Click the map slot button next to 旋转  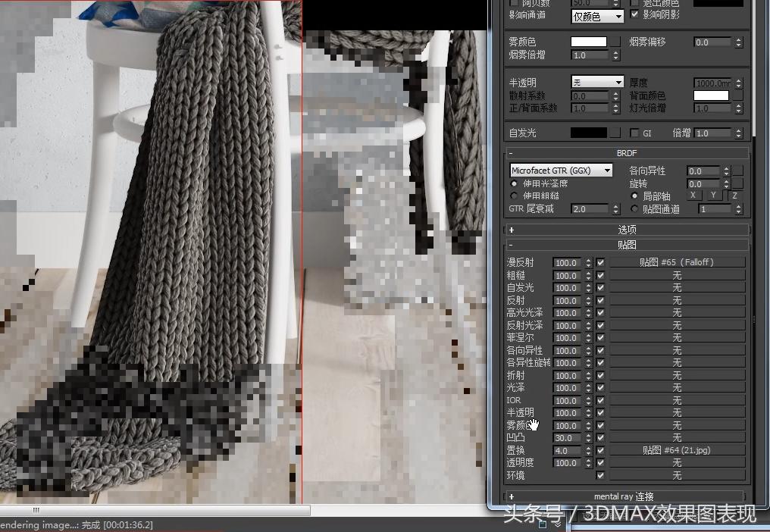(x=737, y=184)
